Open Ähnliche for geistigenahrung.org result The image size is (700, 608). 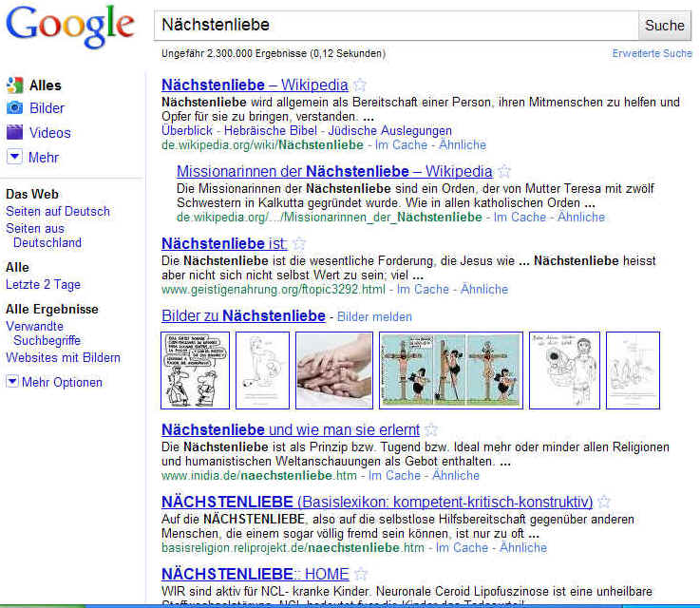click(x=484, y=289)
